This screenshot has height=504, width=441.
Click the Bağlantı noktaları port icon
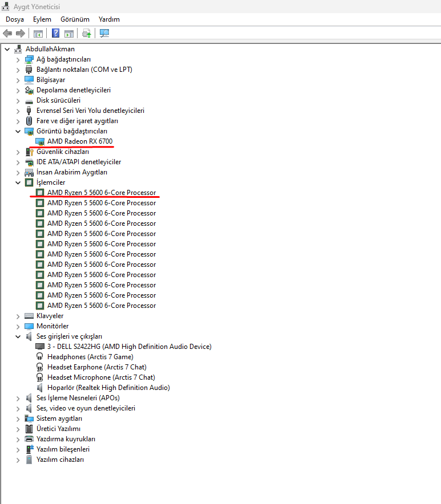pyautogui.click(x=29, y=70)
